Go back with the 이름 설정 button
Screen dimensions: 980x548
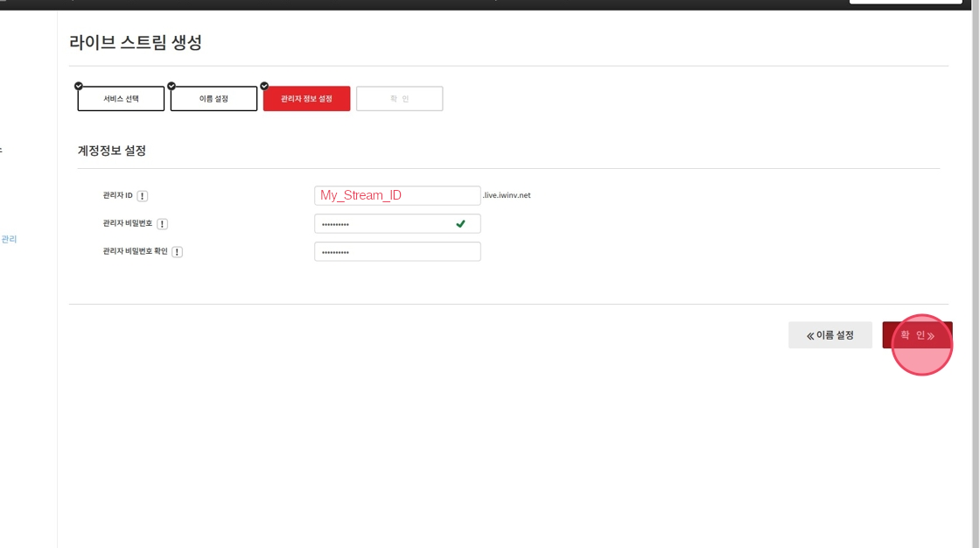point(830,335)
